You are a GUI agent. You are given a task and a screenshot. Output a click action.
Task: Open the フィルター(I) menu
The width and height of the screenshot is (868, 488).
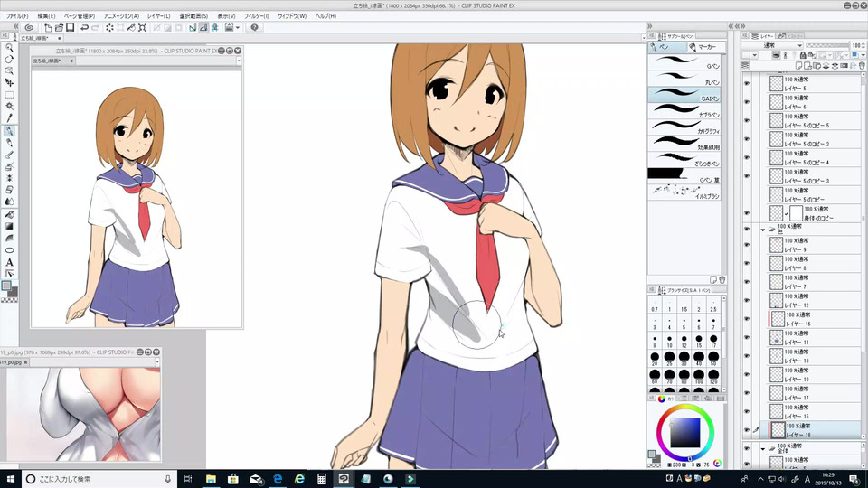click(x=256, y=16)
